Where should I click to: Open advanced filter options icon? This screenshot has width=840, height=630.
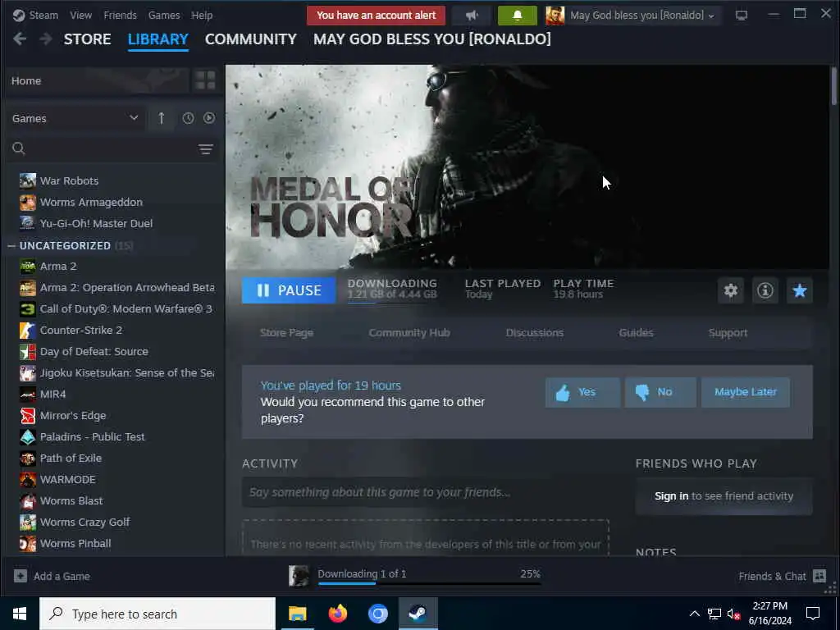click(x=206, y=149)
